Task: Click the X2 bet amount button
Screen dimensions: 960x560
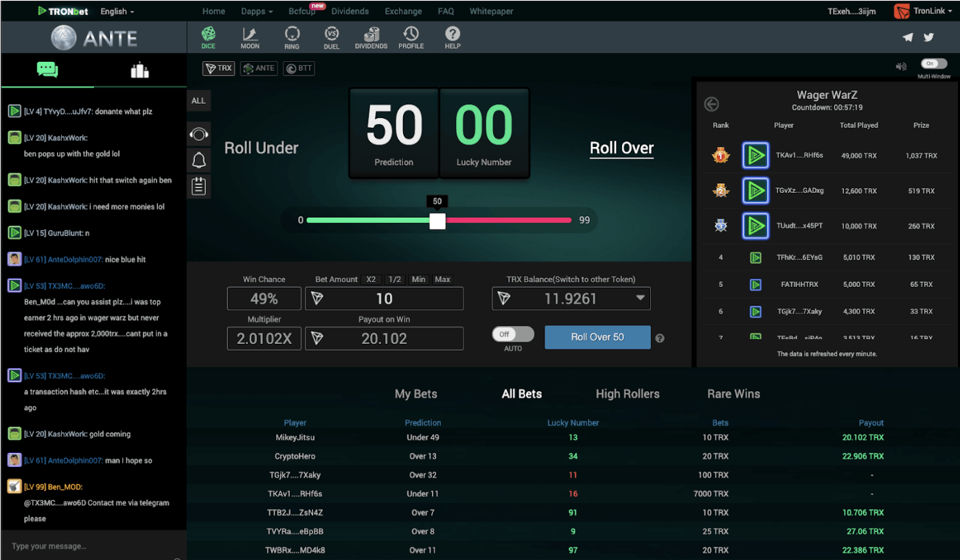Action: pos(372,279)
